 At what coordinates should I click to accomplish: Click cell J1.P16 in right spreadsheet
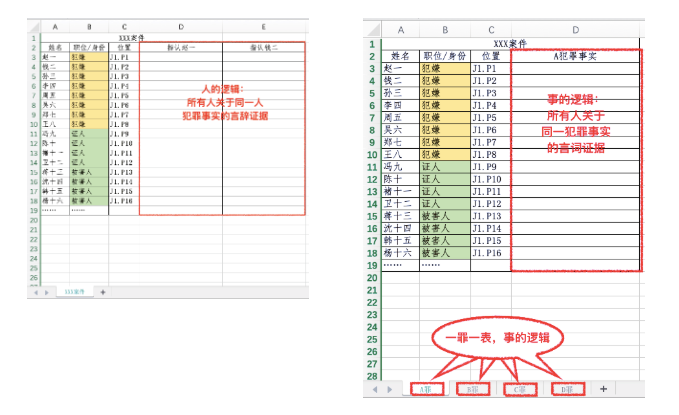[491, 253]
